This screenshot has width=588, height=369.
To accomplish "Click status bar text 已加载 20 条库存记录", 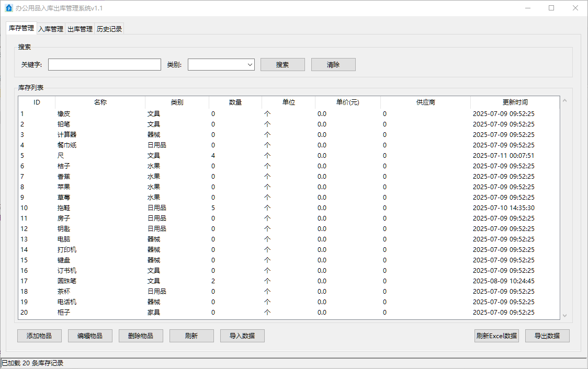I will pos(32,363).
